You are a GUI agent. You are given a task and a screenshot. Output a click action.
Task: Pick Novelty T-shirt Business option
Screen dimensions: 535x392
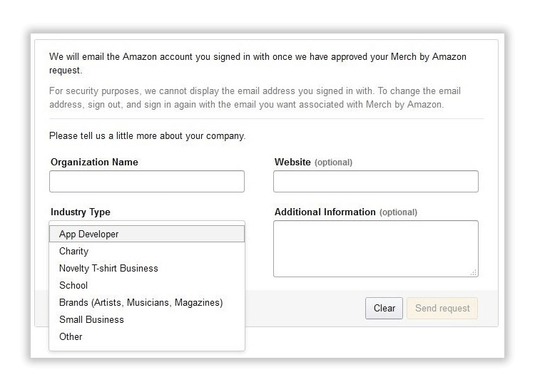[x=147, y=268]
